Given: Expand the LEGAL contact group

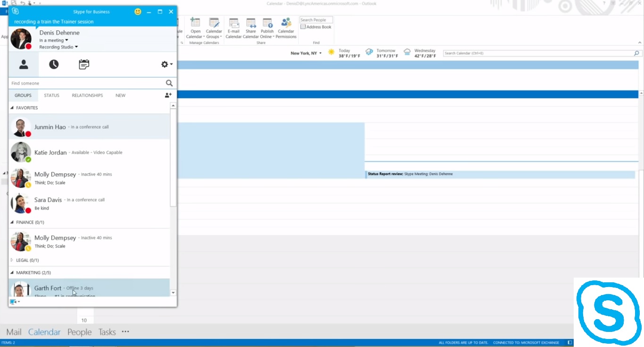Looking at the screenshot, I should coord(12,260).
